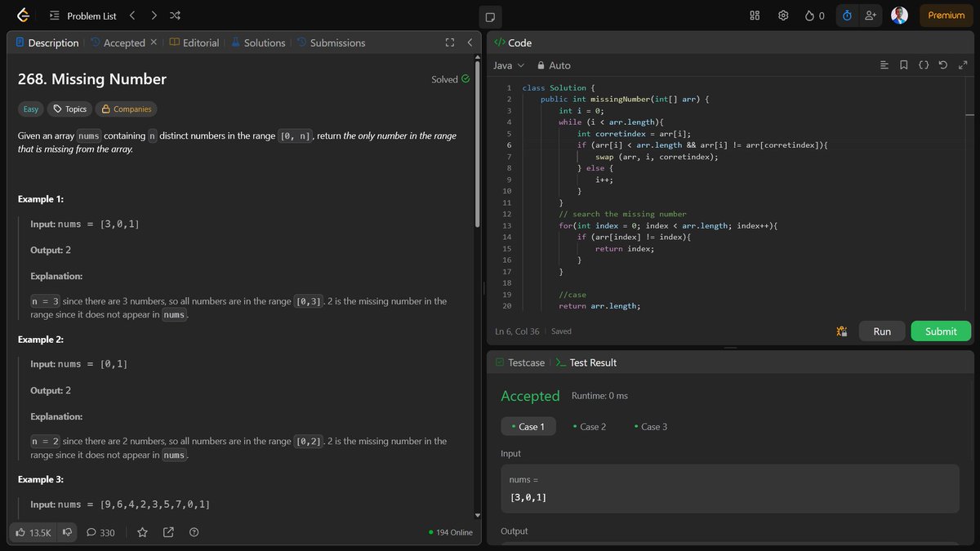Switch to the Testcase tab
The image size is (980, 551).
pos(520,362)
